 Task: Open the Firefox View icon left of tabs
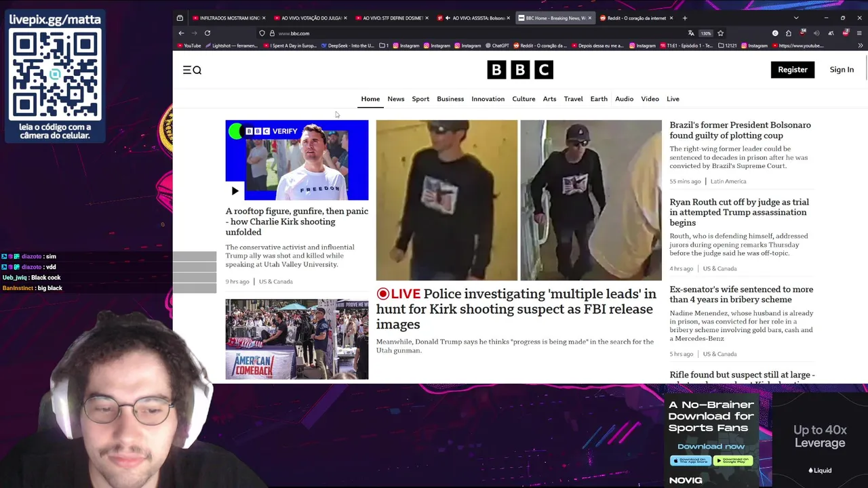tap(180, 18)
